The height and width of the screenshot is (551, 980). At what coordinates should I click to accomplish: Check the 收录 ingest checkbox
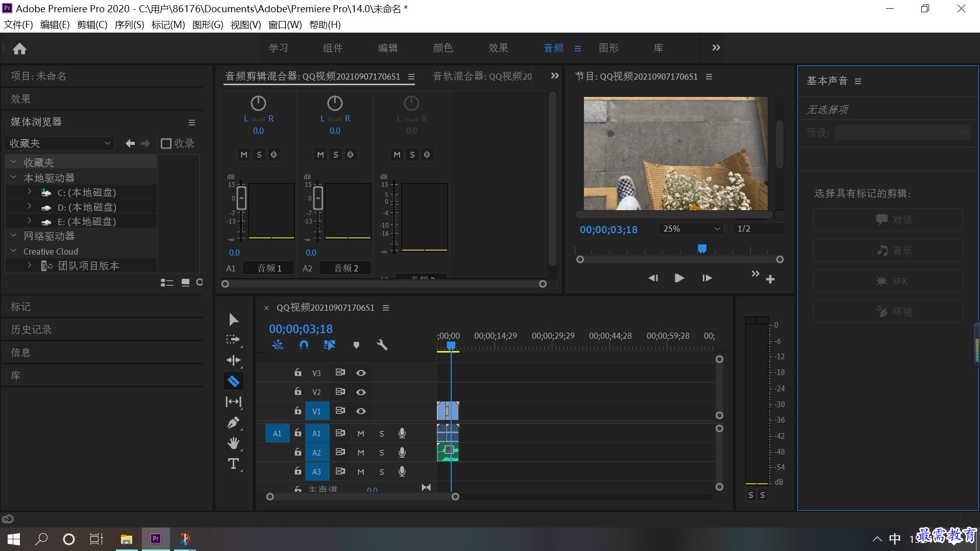tap(166, 143)
